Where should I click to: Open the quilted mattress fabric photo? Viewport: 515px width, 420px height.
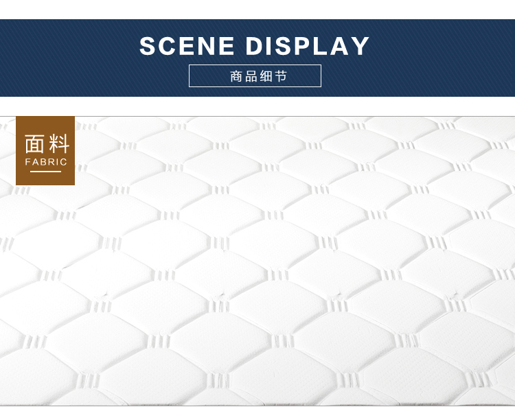[257, 261]
